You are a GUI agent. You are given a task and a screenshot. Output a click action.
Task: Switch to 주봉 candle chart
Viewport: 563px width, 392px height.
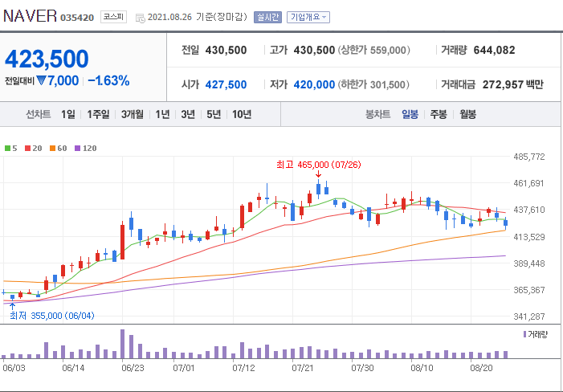439,115
